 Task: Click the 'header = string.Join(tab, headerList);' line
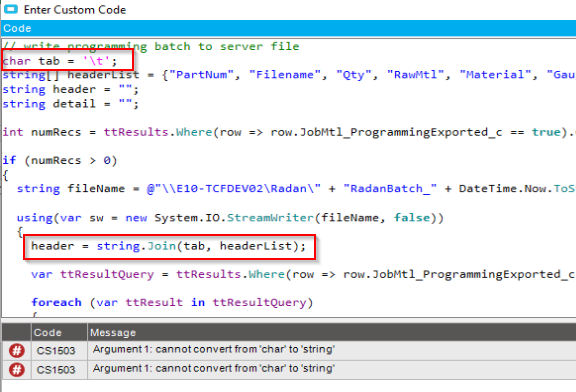click(168, 246)
